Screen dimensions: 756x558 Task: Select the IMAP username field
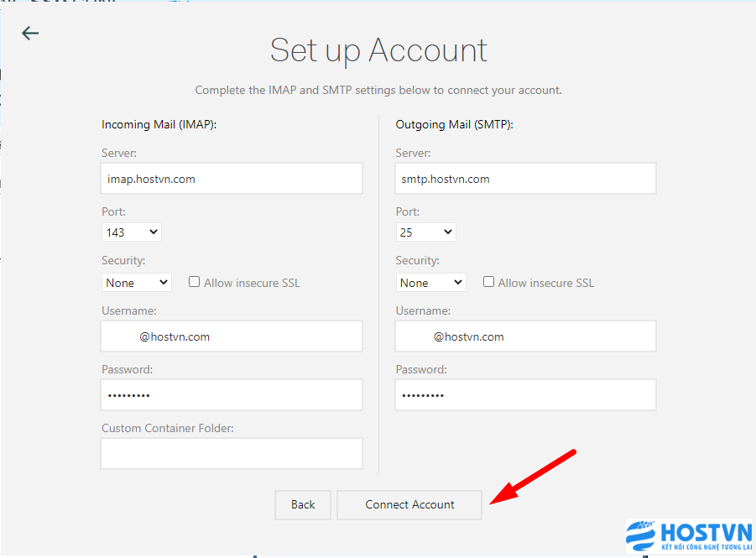click(x=232, y=336)
